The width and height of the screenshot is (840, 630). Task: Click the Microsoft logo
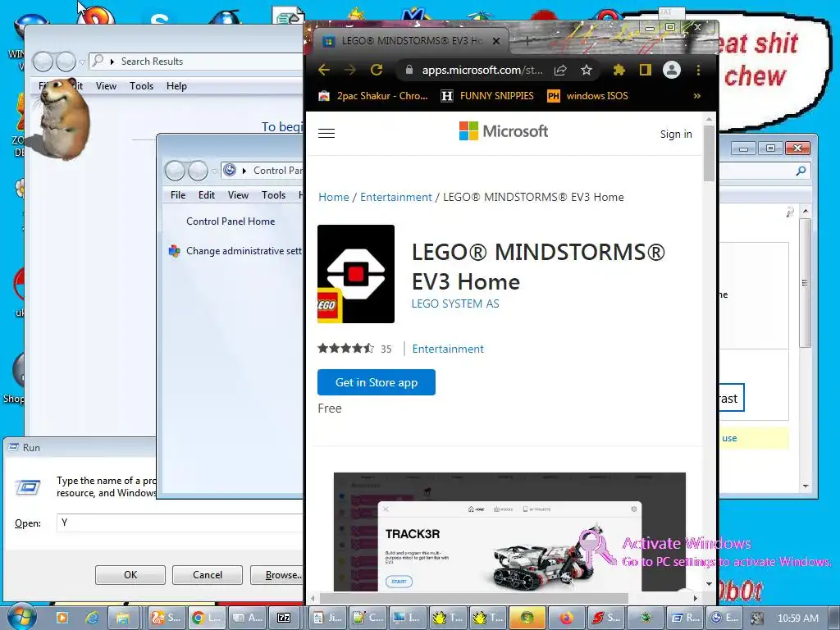tap(504, 131)
